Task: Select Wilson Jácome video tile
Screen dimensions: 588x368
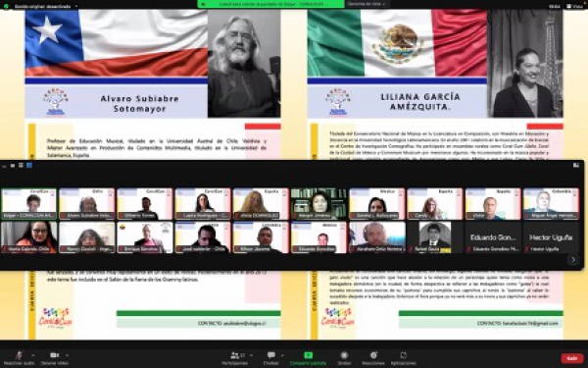Action: (261, 237)
